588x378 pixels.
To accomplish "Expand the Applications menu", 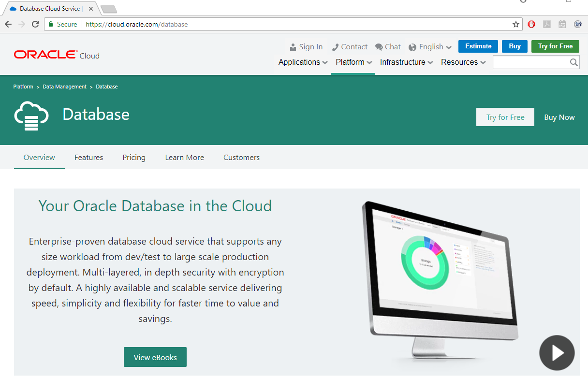I will pyautogui.click(x=303, y=62).
